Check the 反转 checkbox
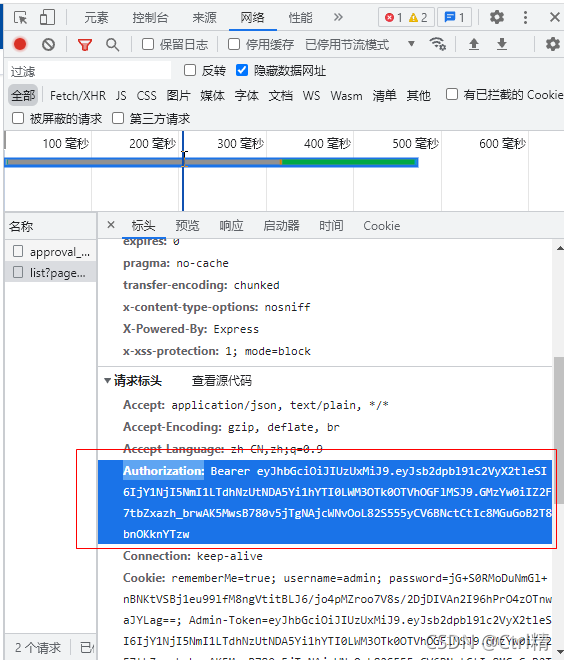 (x=190, y=70)
